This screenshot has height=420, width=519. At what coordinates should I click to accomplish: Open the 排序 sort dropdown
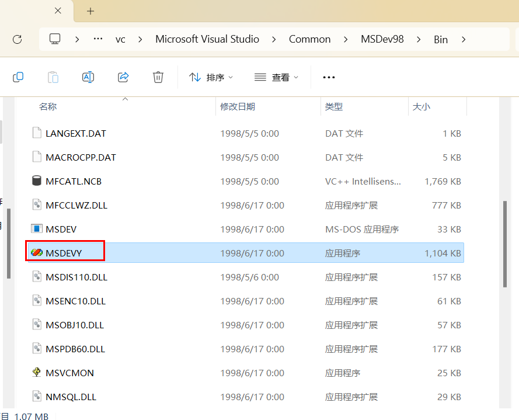point(211,77)
